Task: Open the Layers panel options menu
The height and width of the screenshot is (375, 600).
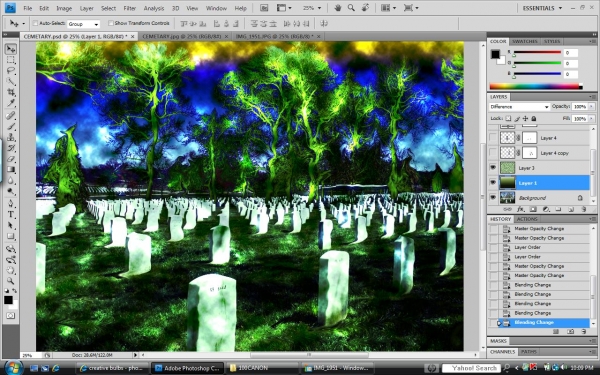Action: 592,97
